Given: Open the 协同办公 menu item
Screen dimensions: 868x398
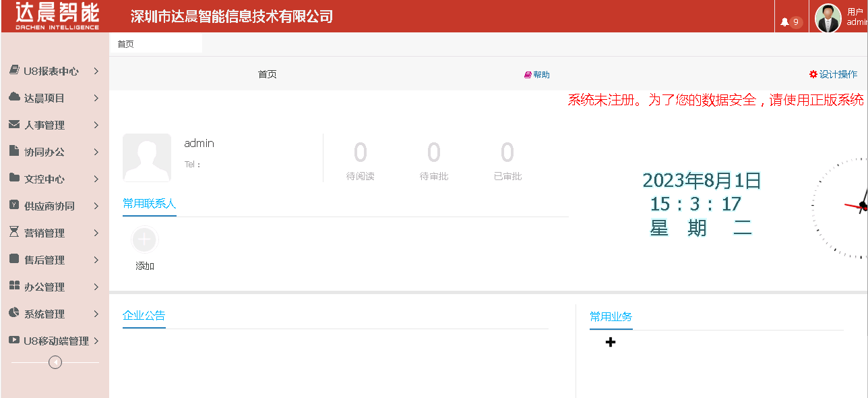Looking at the screenshot, I should [x=55, y=152].
